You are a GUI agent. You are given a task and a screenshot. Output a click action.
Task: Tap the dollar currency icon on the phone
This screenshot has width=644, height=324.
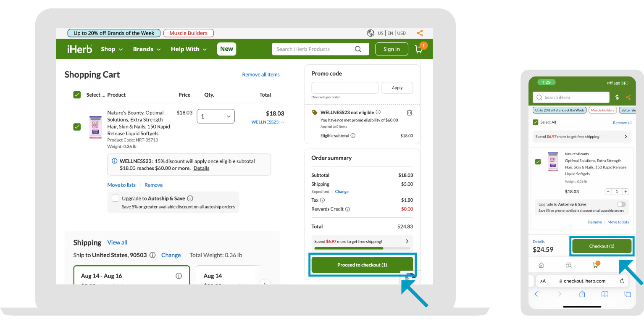coord(617,97)
